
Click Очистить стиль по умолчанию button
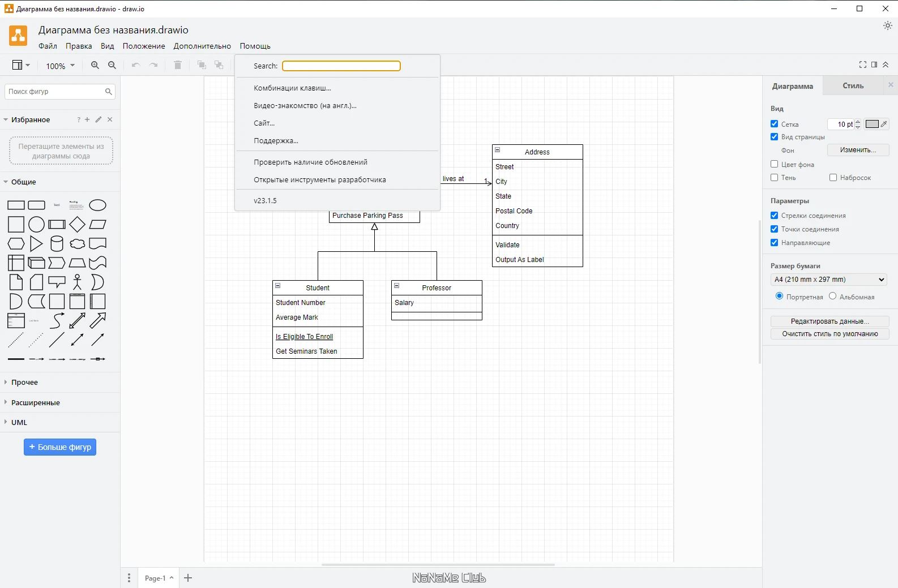click(x=829, y=334)
